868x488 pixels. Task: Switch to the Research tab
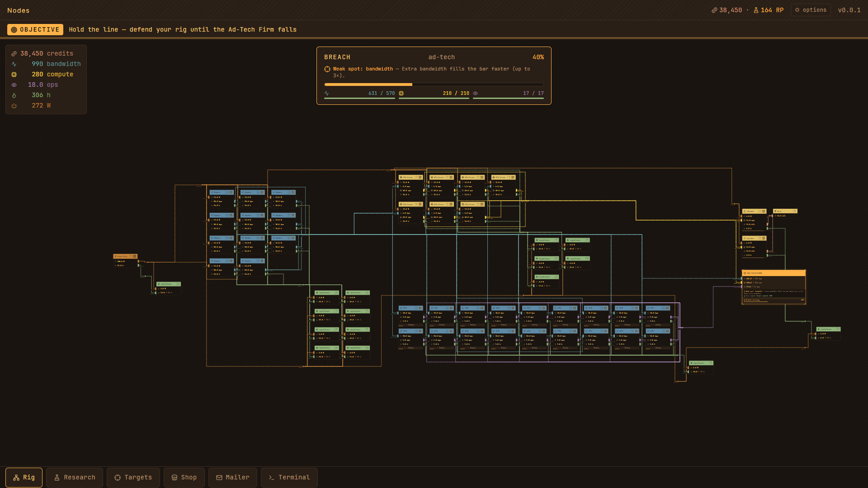click(x=75, y=478)
